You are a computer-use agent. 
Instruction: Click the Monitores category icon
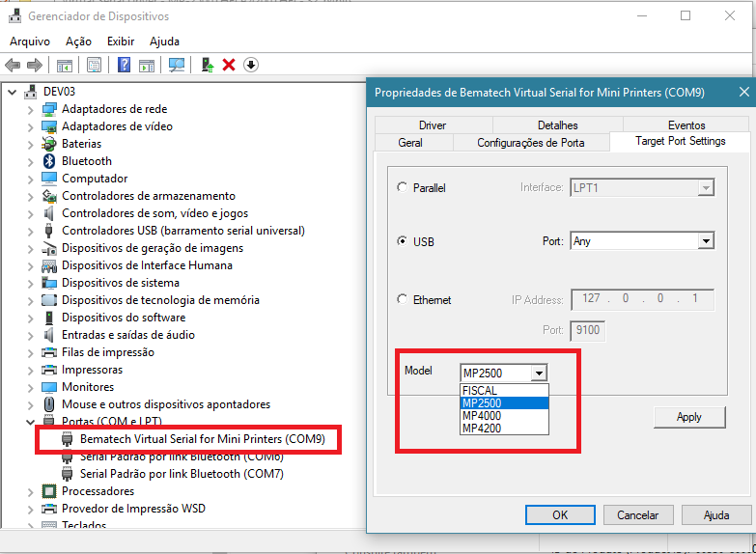pyautogui.click(x=49, y=387)
